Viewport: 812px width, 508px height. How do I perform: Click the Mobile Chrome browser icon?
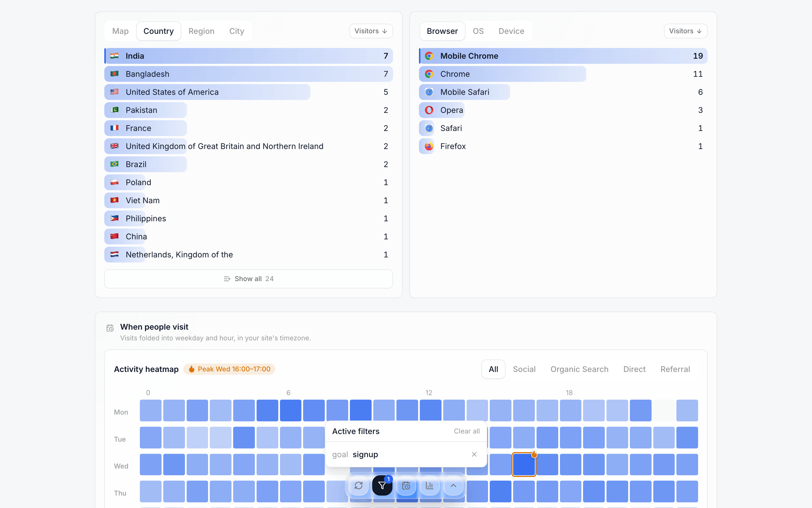(x=429, y=56)
